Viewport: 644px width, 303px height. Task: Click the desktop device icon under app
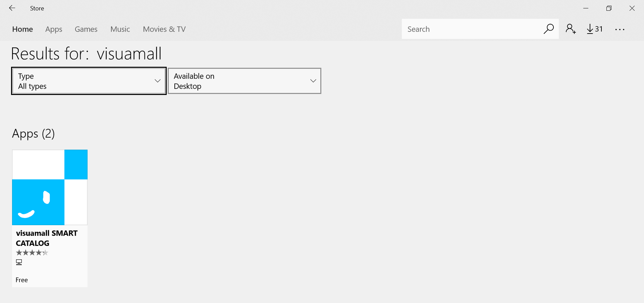click(19, 262)
